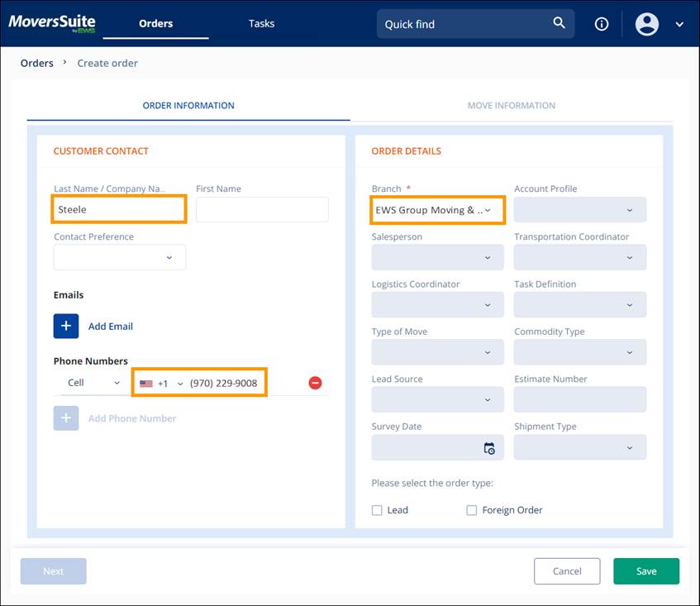The image size is (700, 606).
Task: Save the new order
Action: point(646,570)
